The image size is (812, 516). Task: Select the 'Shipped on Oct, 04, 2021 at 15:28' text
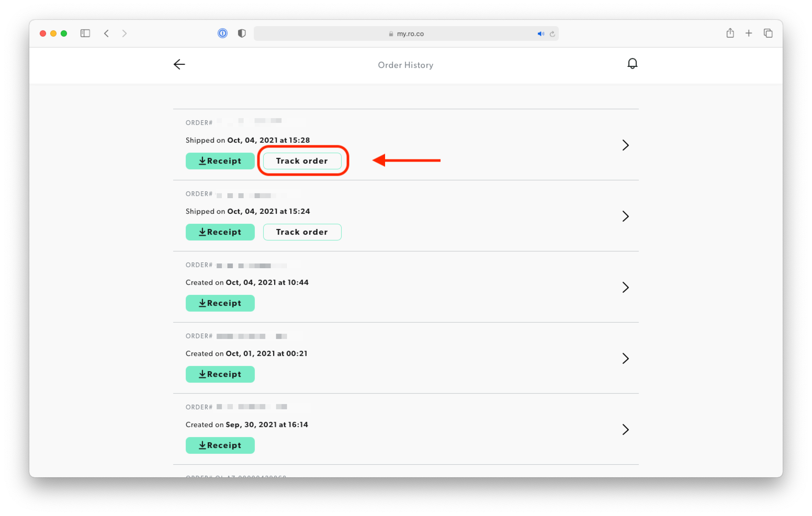(248, 140)
